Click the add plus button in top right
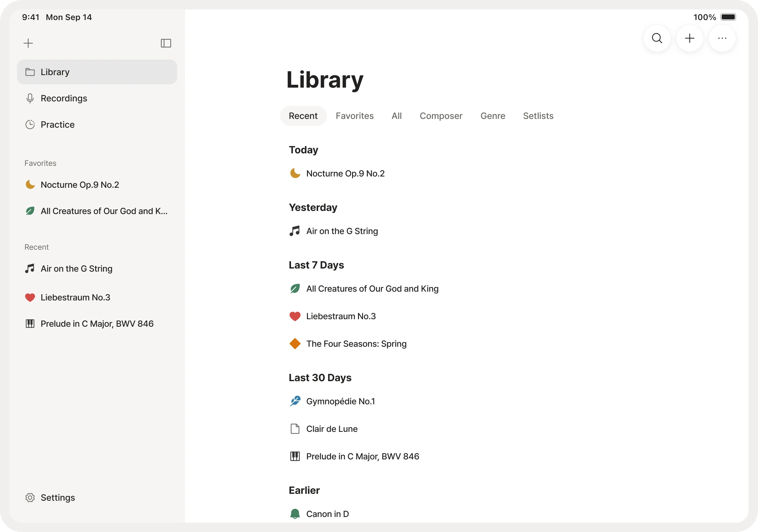This screenshot has height=532, width=758. click(690, 38)
